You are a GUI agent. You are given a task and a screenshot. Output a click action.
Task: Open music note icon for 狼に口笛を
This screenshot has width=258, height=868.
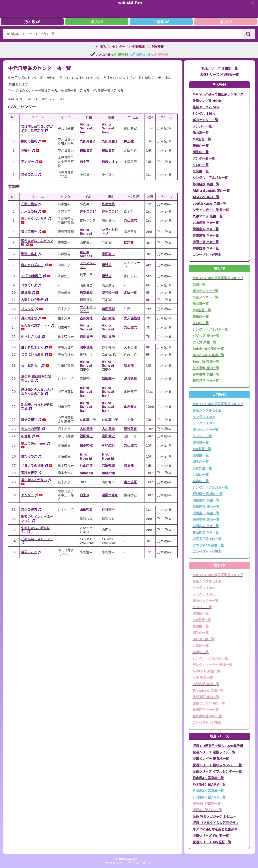point(40,232)
